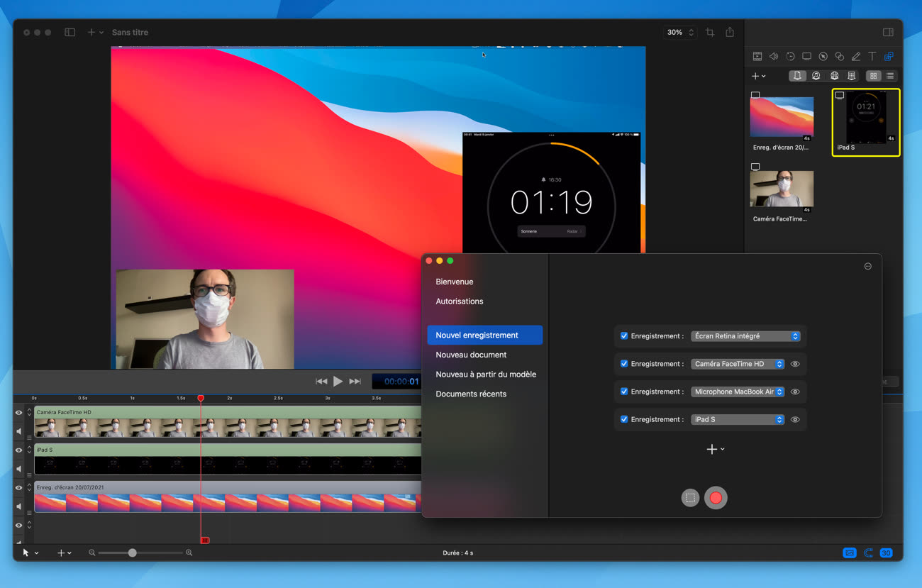The width and height of the screenshot is (922, 588).
Task: Hide the Enreg. d'écran 20/07/2021 track
Action: pos(19,487)
